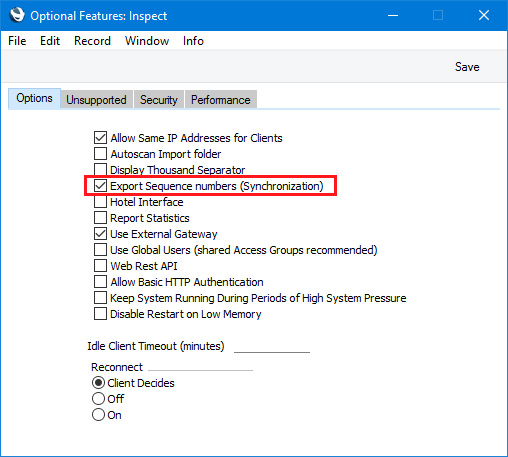The image size is (508, 457).
Task: Minimize the Optional Features window
Action: 393,15
